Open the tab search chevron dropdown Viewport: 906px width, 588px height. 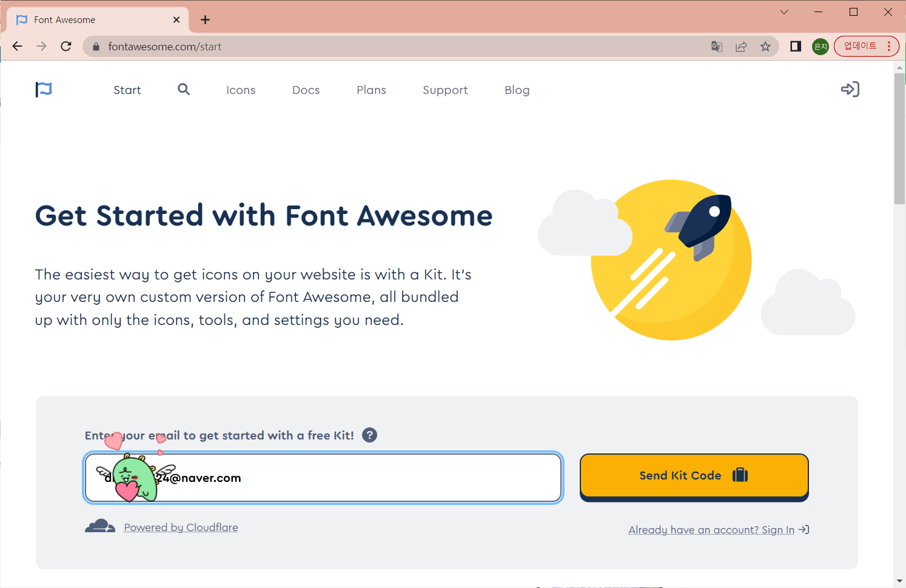pyautogui.click(x=784, y=12)
